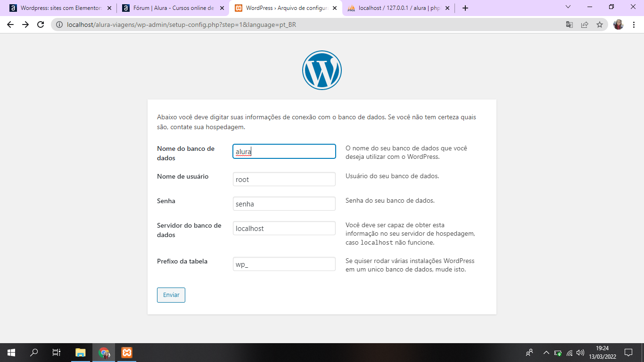Open XAMPP from the taskbar

(x=127, y=353)
